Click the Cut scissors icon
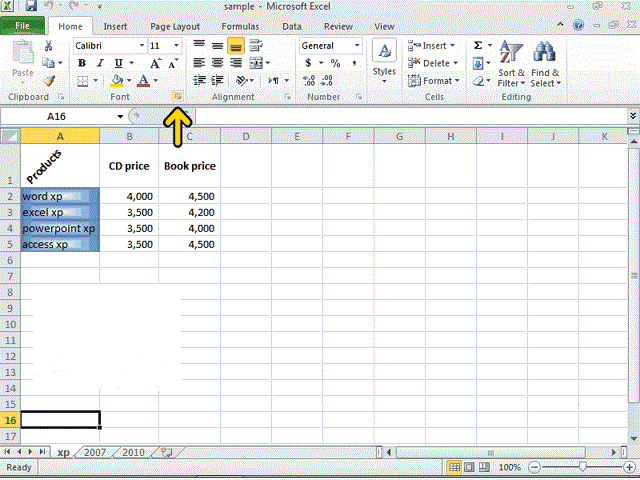The image size is (640, 480). coord(49,46)
